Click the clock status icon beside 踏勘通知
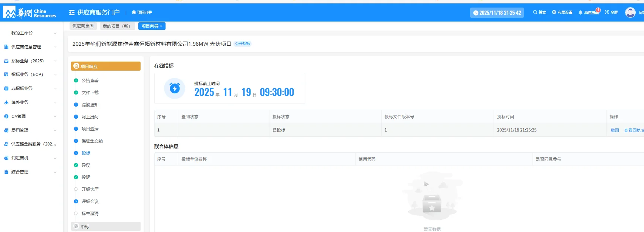The height and width of the screenshot is (232, 644). coord(76,105)
